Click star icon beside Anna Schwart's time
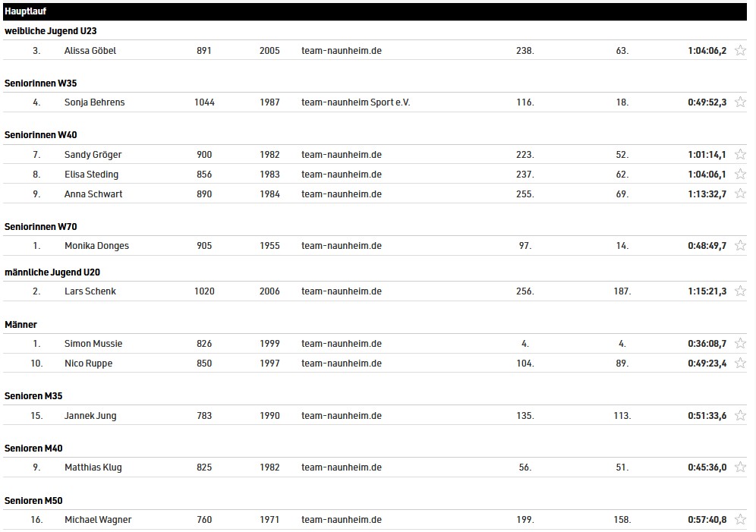The image size is (756, 532). (740, 194)
